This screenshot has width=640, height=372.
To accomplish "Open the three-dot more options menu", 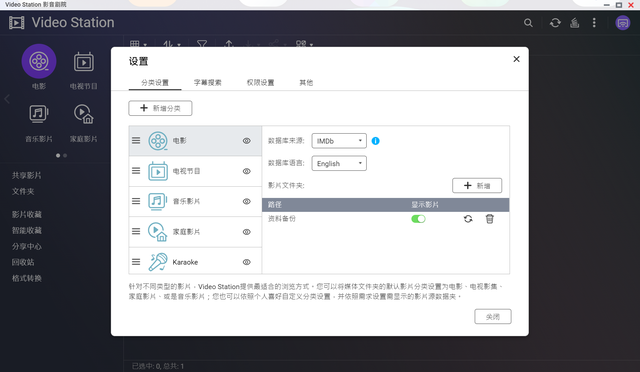I will click(x=594, y=23).
